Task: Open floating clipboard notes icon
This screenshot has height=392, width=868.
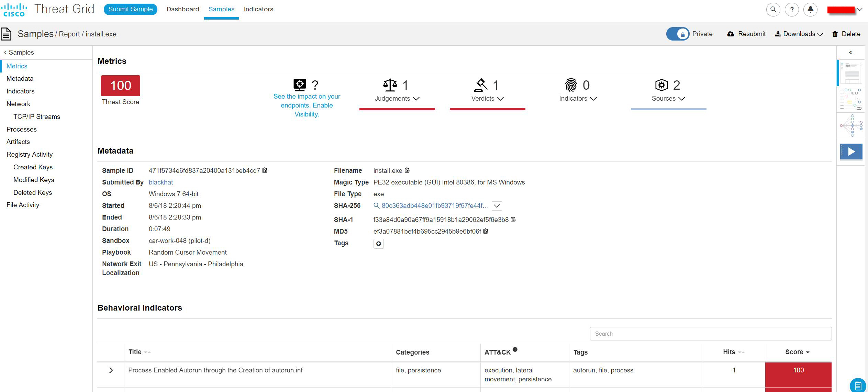Action: point(858,385)
